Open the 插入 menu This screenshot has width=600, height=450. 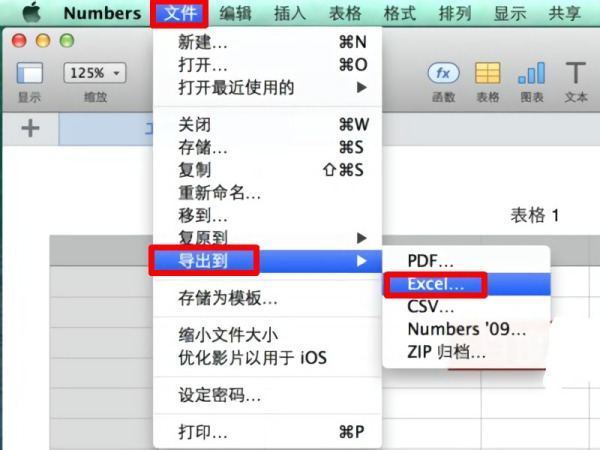coord(290,14)
